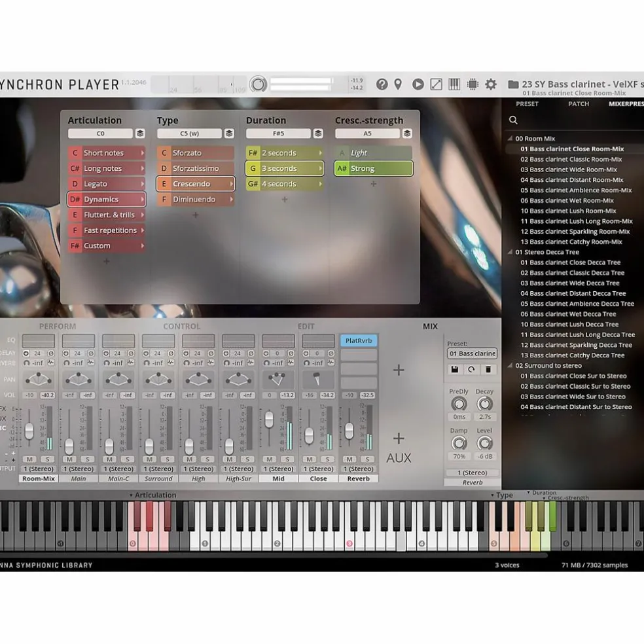This screenshot has height=644, width=644.
Task: Click the reload mixer preset icon
Action: coord(471,369)
